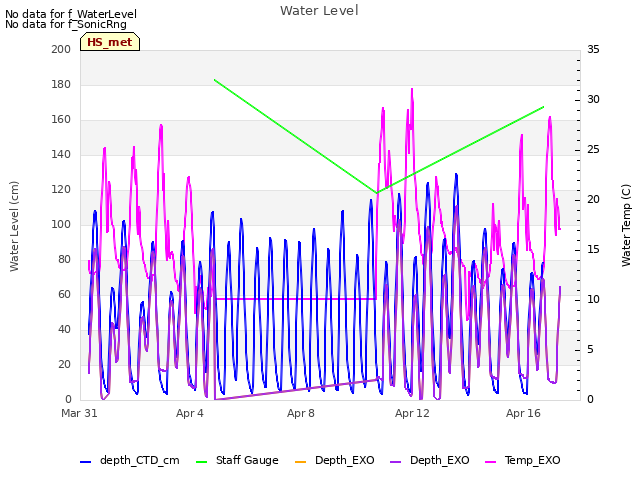Click the HS_met label box
Image resolution: width=640 pixels, height=480 pixels.
(110, 42)
